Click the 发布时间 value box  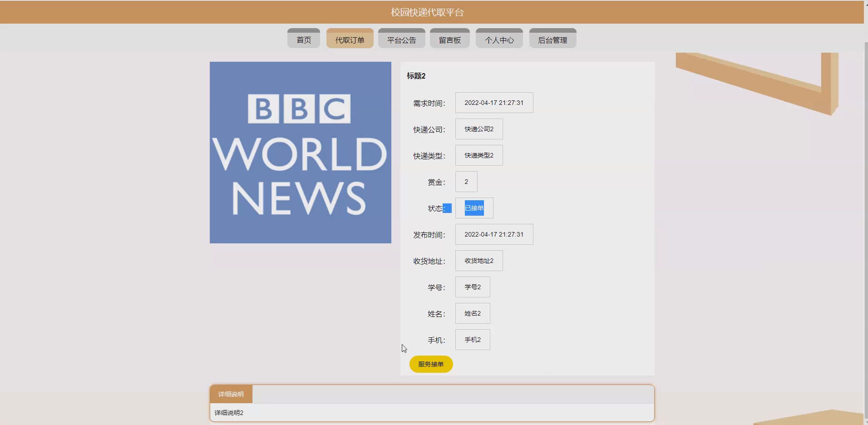click(x=494, y=234)
